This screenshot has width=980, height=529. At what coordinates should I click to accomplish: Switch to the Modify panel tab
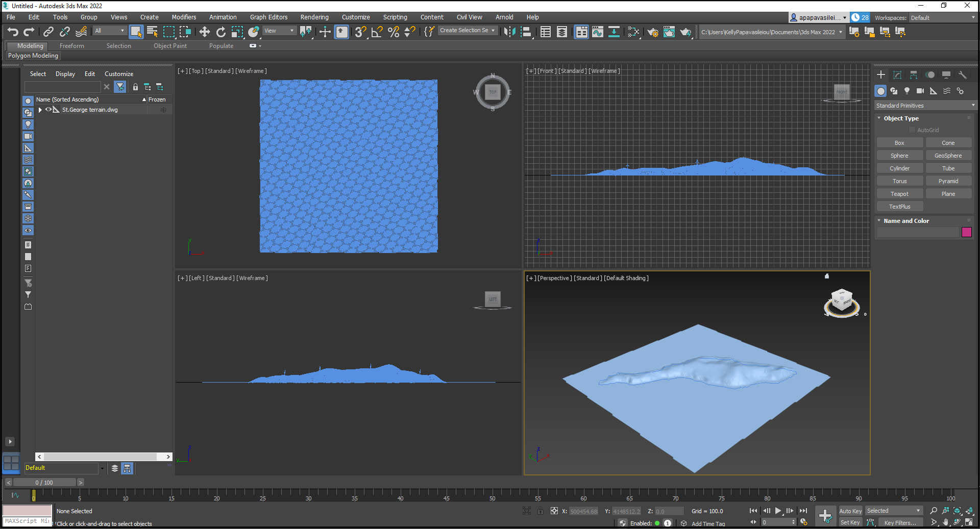[x=897, y=75]
